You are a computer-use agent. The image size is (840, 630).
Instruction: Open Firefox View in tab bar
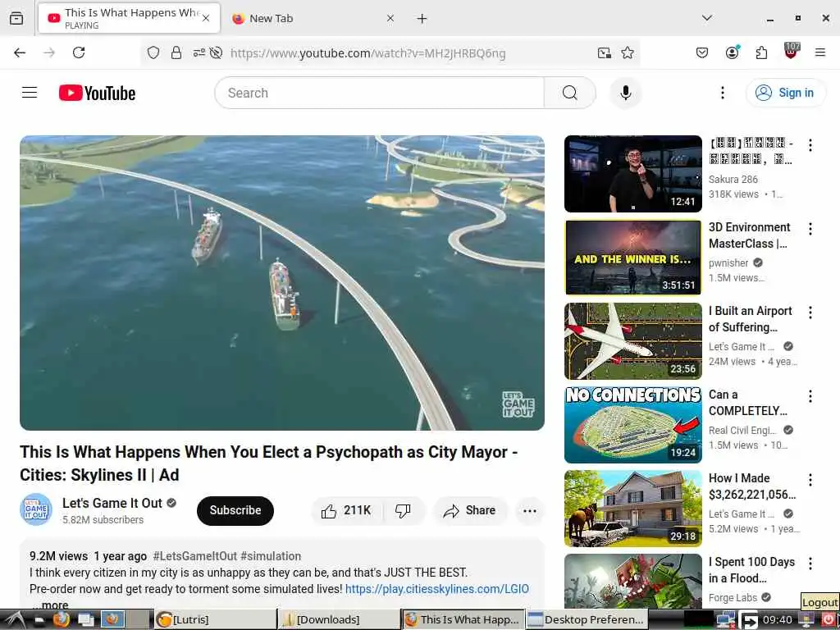(x=16, y=18)
